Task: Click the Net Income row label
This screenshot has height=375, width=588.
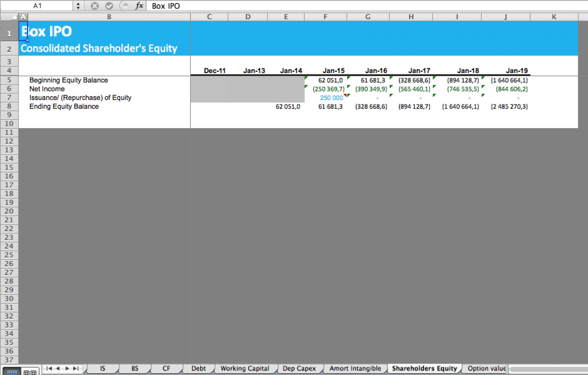Action: click(x=47, y=89)
